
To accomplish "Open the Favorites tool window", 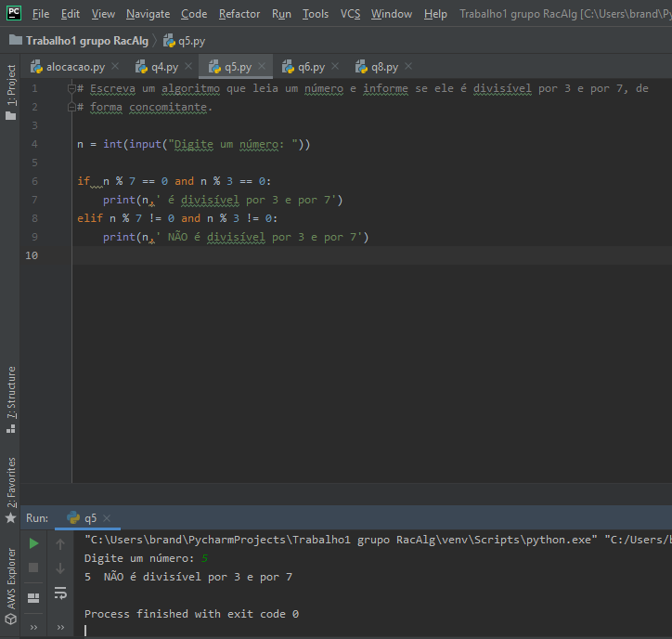I will tap(11, 490).
